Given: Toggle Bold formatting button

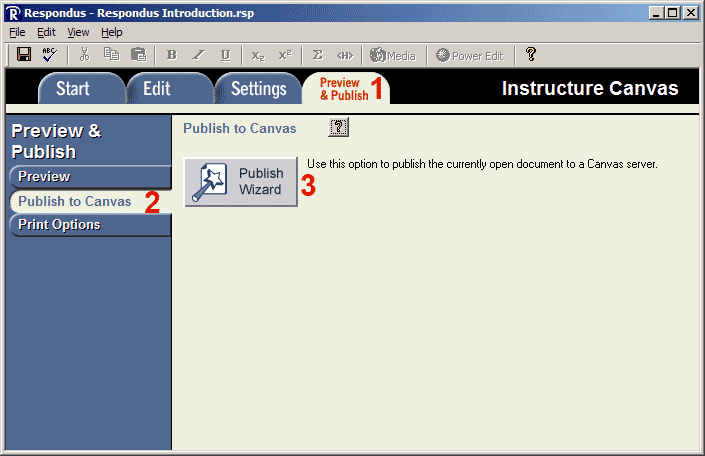Looking at the screenshot, I should (x=171, y=55).
